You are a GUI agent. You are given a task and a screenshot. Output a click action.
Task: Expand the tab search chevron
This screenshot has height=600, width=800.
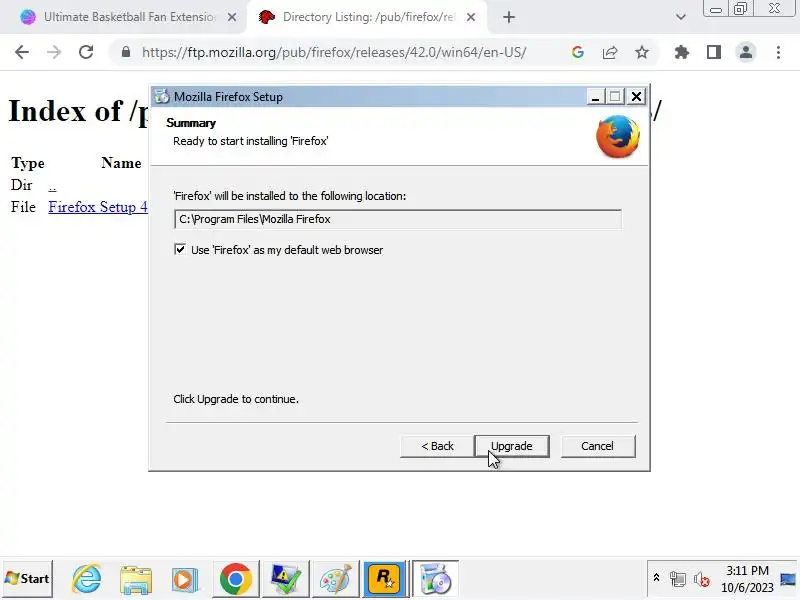tap(681, 17)
